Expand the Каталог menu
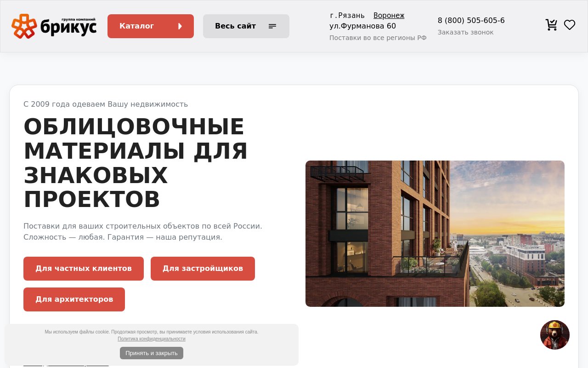Screen dimensions: 588x368 tap(151, 26)
